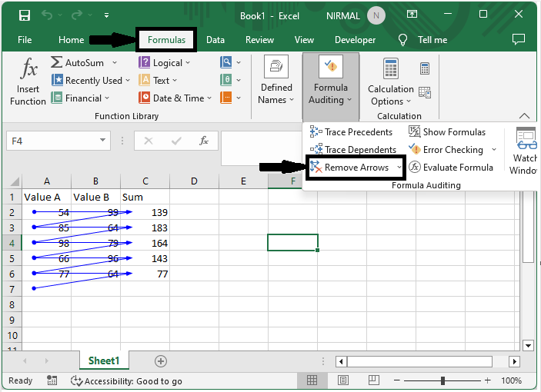Open More Functions orange icon
Screen dimensions: 541x392
tap(230, 98)
